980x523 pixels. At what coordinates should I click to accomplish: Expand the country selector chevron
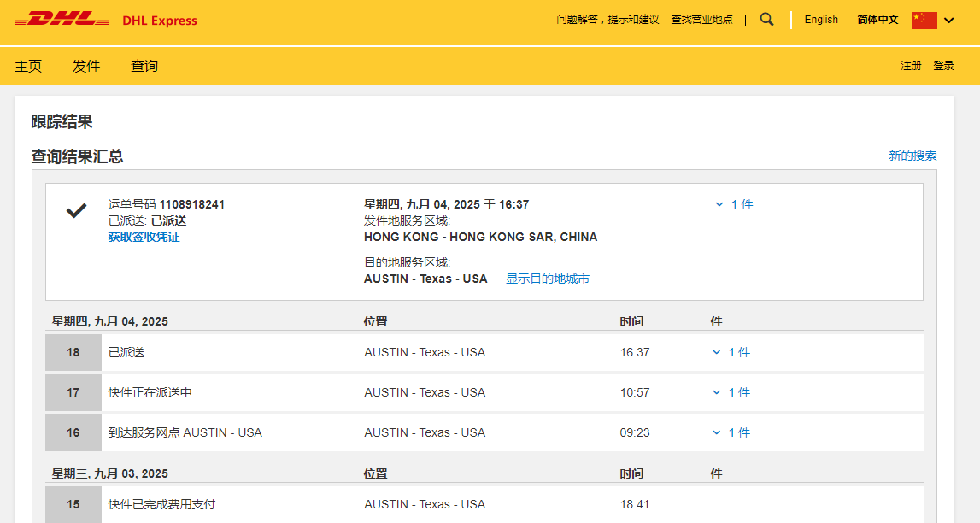pos(949,21)
